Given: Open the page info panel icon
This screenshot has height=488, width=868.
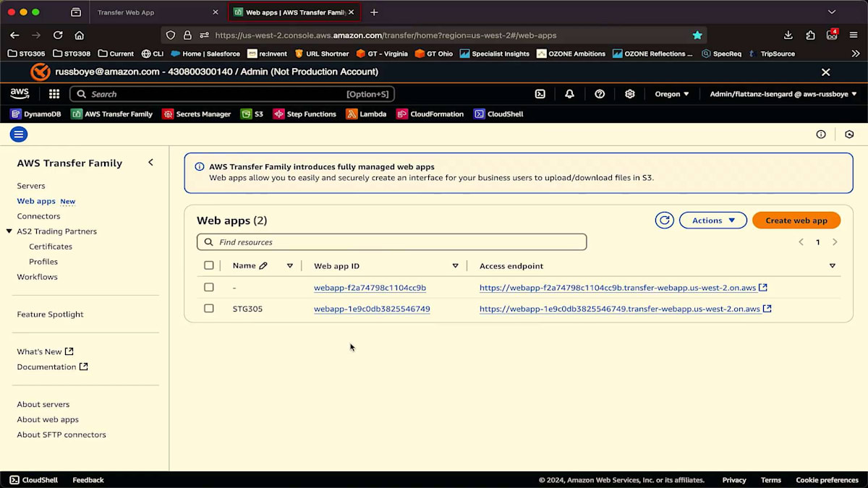Looking at the screenshot, I should coord(821,134).
